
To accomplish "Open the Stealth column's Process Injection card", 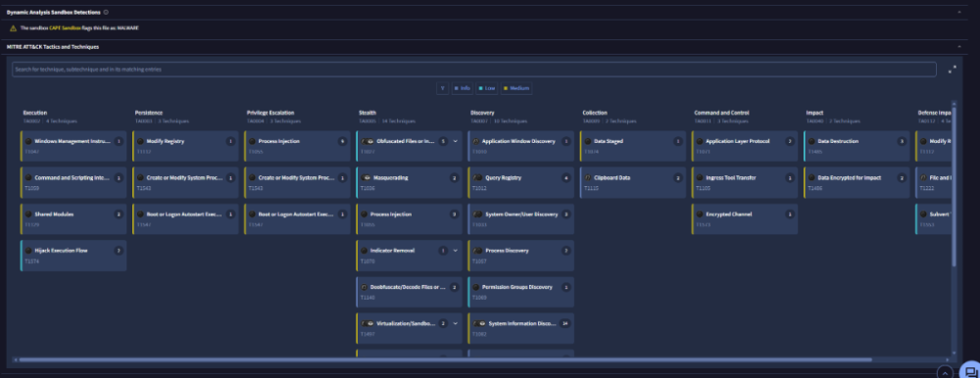I will [x=410, y=218].
